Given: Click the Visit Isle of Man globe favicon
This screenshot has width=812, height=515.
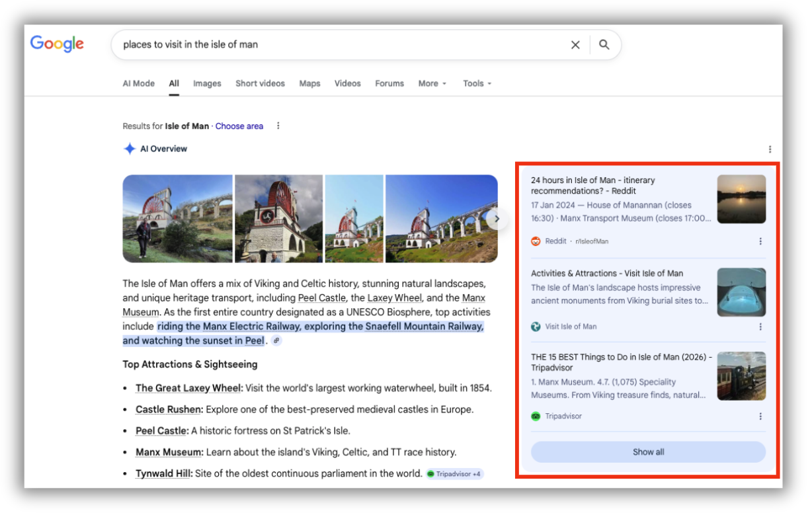Looking at the screenshot, I should tap(536, 325).
